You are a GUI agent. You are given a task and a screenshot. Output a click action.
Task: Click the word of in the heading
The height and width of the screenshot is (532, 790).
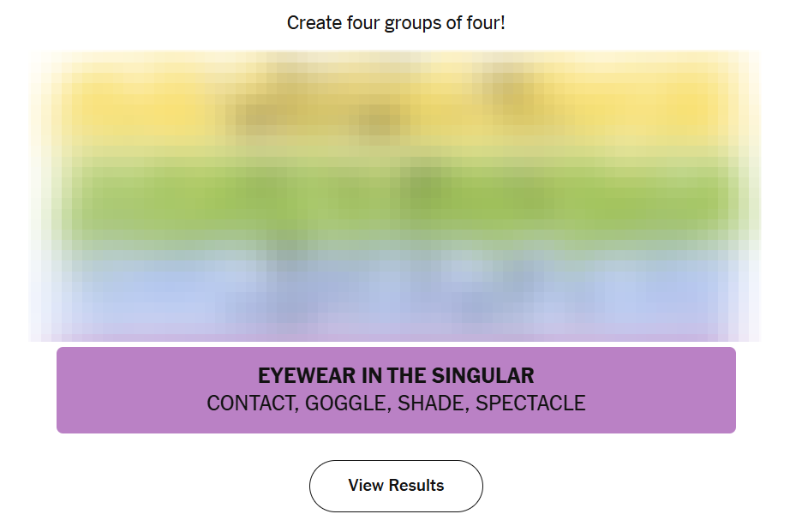tap(453, 23)
